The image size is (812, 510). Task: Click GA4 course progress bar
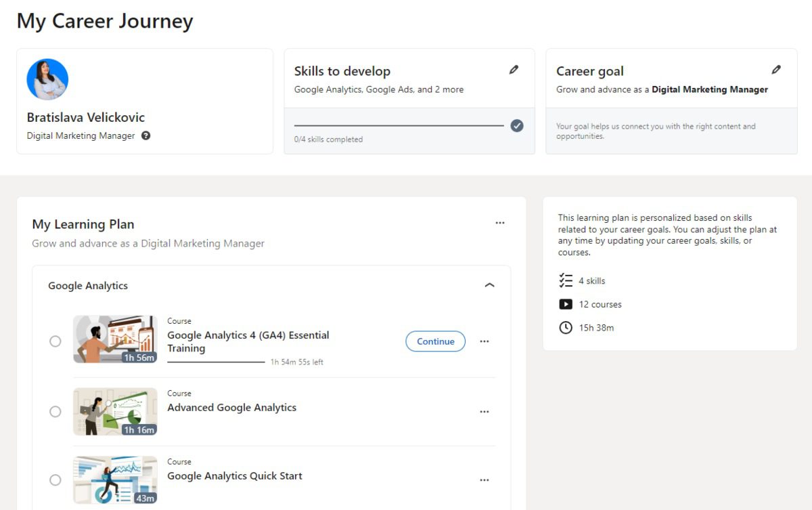point(216,362)
